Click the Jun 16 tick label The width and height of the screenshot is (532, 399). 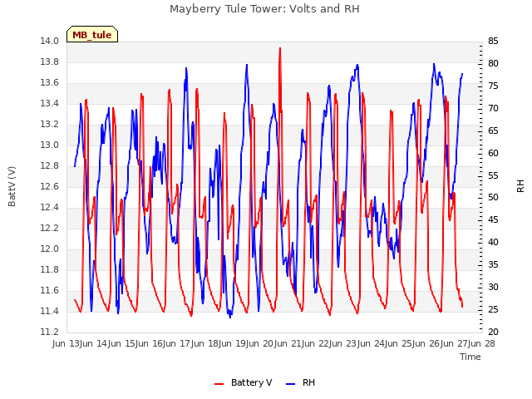(150, 343)
